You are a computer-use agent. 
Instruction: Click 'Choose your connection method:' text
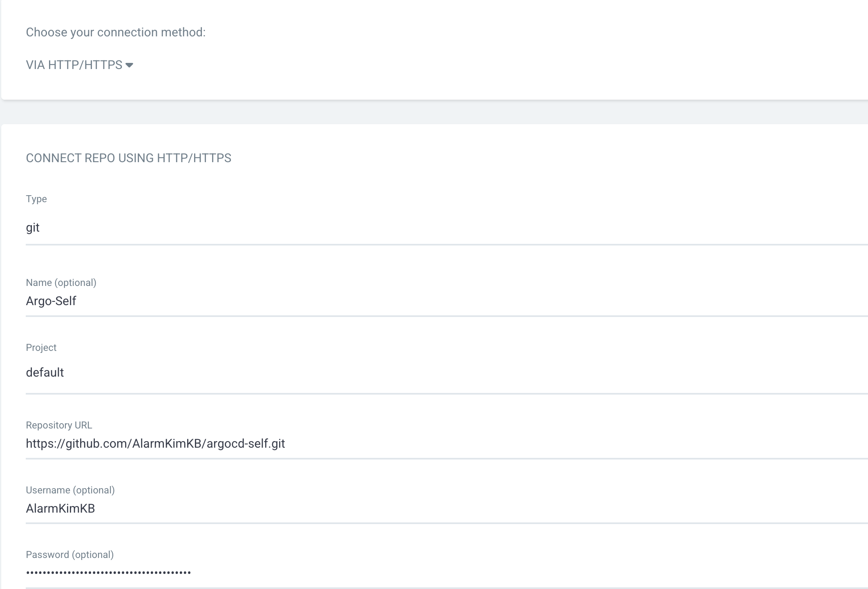pos(116,32)
